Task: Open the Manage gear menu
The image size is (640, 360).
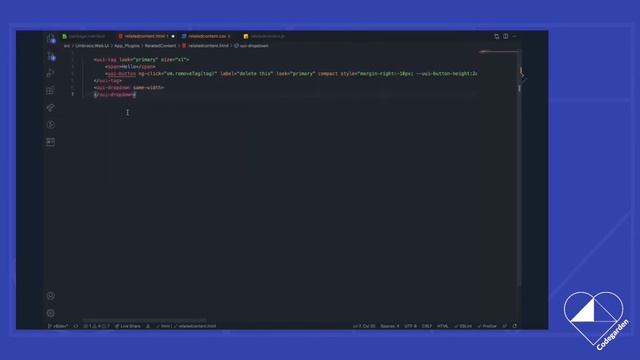Action: click(51, 313)
